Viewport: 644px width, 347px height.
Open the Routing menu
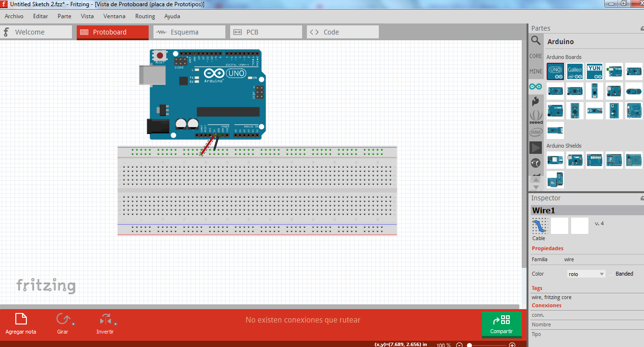[x=145, y=16]
